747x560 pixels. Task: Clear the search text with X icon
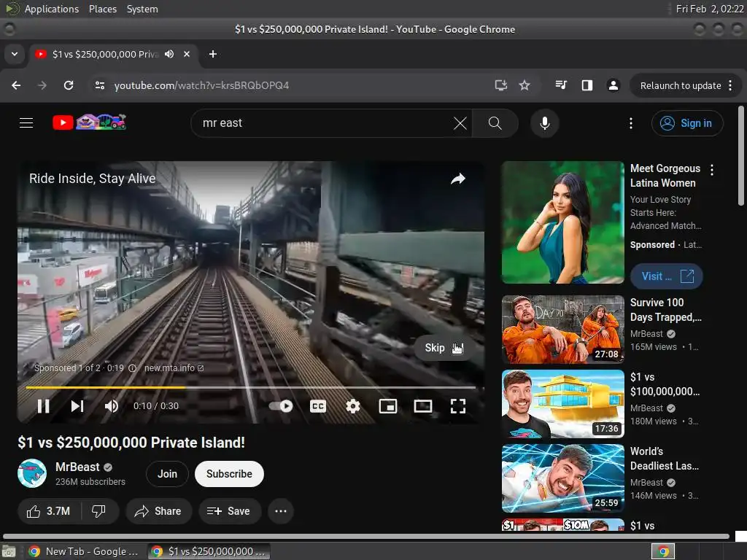(460, 123)
